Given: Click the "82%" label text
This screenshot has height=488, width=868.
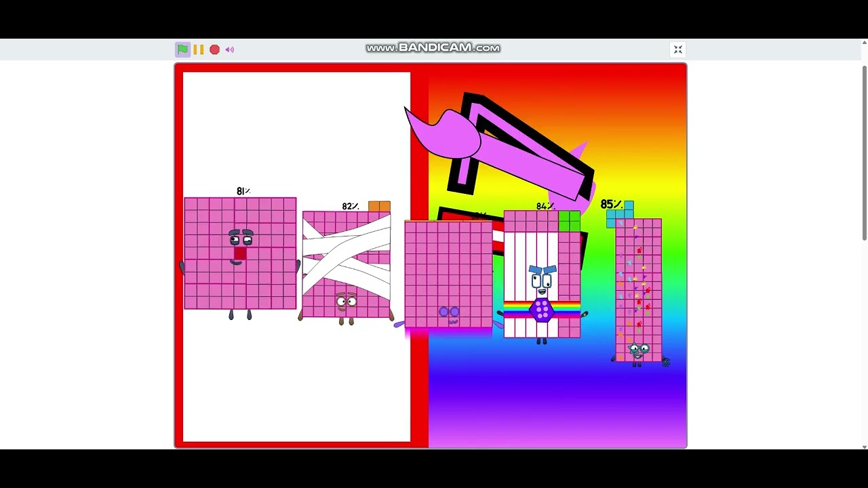Looking at the screenshot, I should point(351,206).
